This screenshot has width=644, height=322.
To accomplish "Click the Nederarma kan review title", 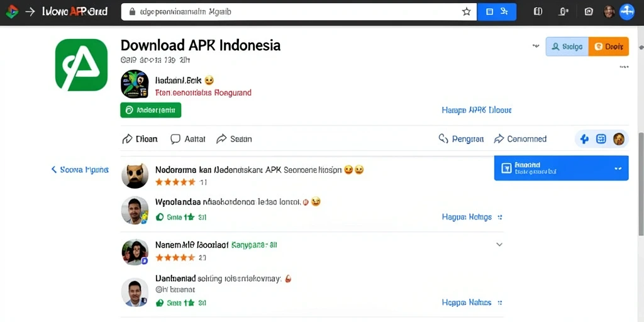I will point(248,169).
